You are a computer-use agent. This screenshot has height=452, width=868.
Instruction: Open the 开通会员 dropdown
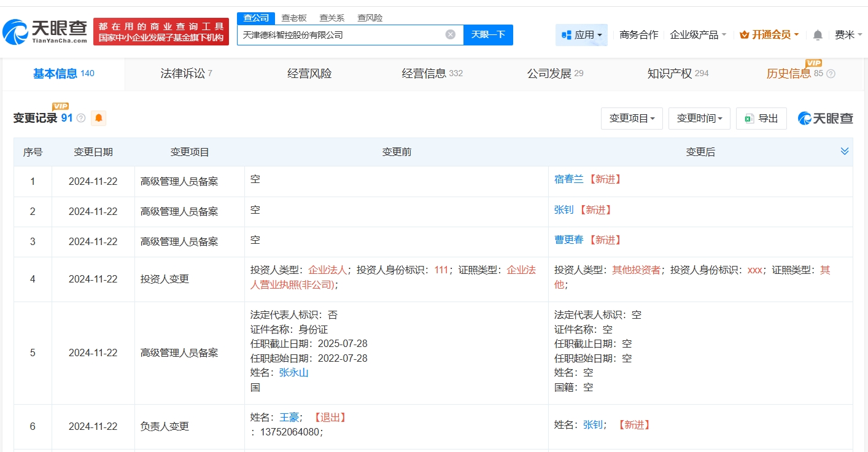(769, 35)
